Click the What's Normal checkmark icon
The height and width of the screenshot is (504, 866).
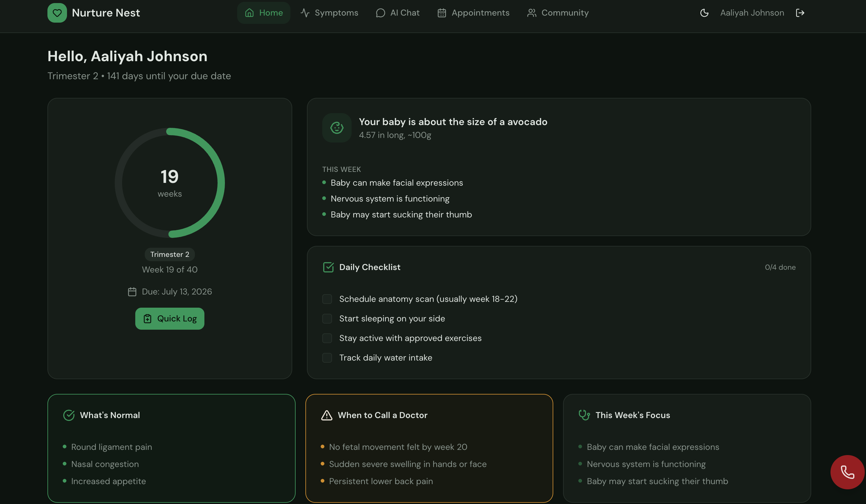click(69, 415)
